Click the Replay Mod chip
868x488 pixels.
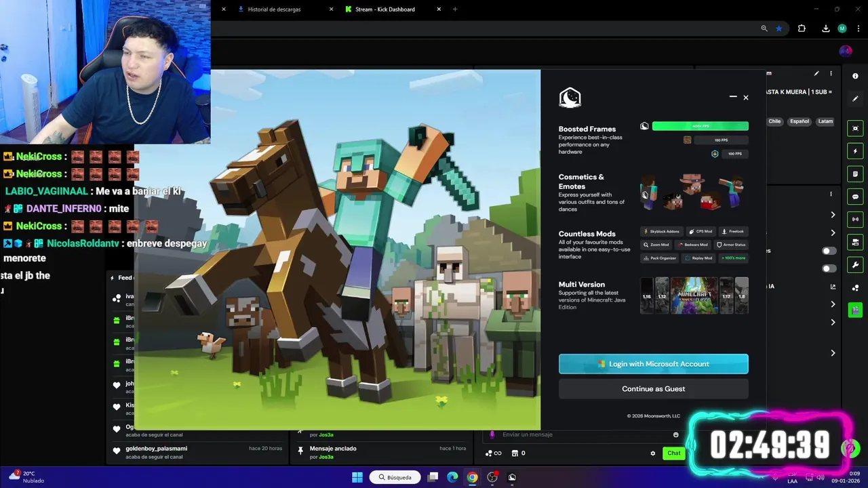point(699,258)
